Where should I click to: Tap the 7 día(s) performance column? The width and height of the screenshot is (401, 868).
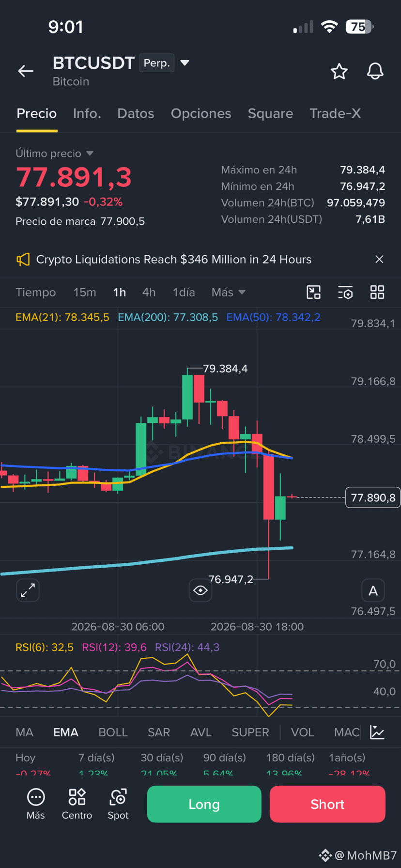pyautogui.click(x=96, y=764)
